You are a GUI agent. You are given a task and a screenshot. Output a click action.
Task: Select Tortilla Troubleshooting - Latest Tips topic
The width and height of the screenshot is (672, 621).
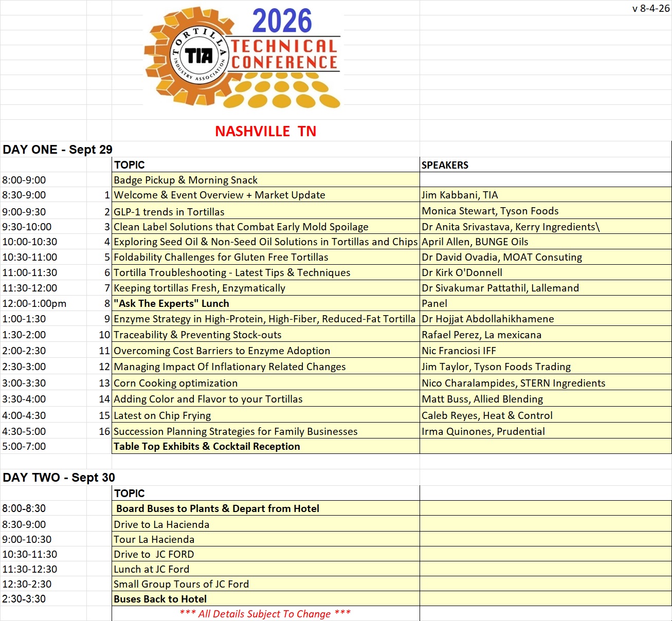click(266, 272)
